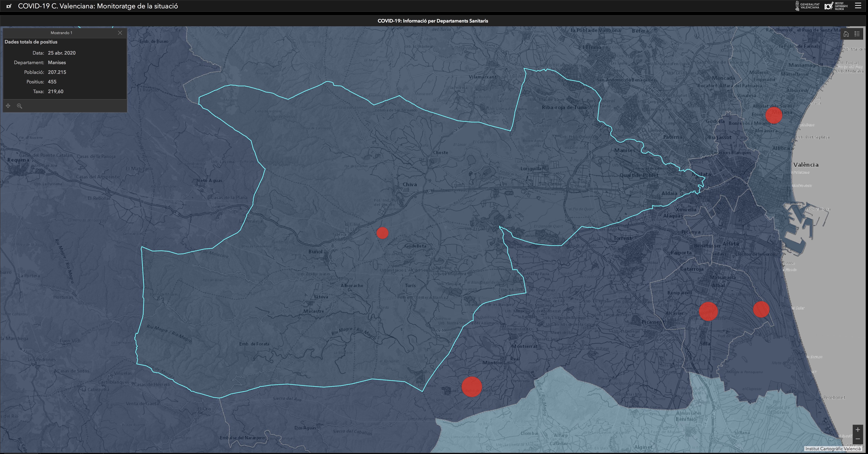This screenshot has width=868, height=454.
Task: Click the zoom-to magnifier icon in popup
Action: 20,106
